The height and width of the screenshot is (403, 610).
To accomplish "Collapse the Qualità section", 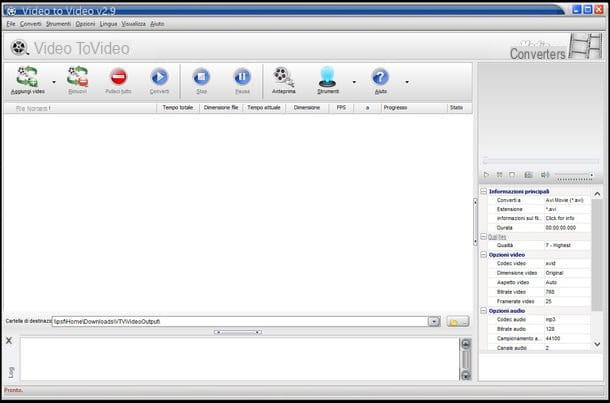I will tap(484, 237).
